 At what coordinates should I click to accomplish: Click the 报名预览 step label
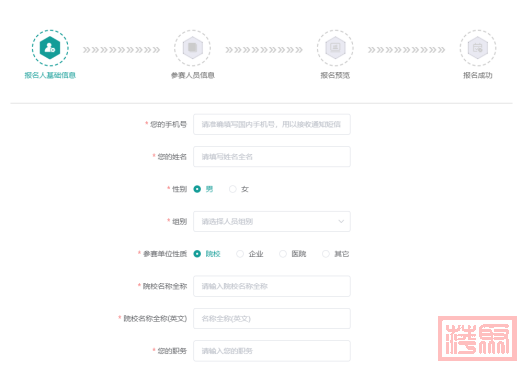coord(335,75)
